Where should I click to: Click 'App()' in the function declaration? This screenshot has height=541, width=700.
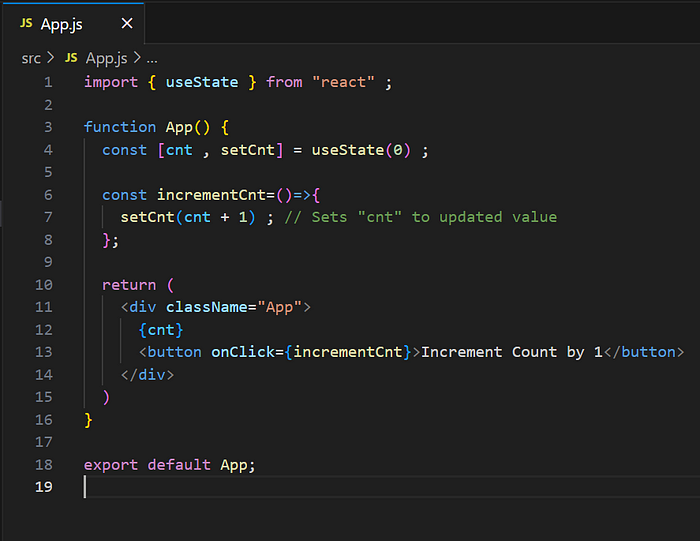[x=188, y=128]
